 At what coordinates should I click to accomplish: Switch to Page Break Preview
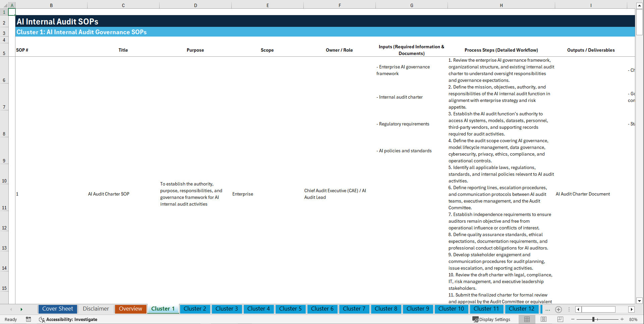click(560, 319)
